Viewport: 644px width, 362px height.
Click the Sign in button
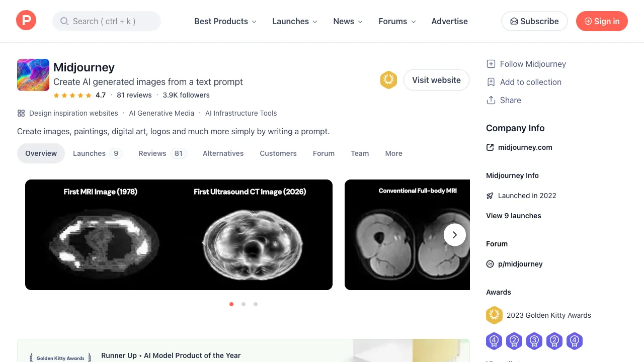[x=602, y=21]
